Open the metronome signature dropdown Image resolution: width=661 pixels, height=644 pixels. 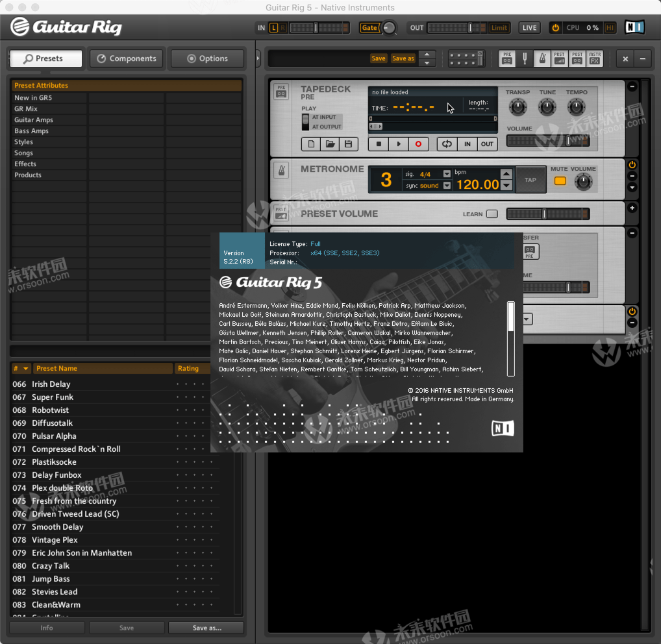[x=447, y=174]
